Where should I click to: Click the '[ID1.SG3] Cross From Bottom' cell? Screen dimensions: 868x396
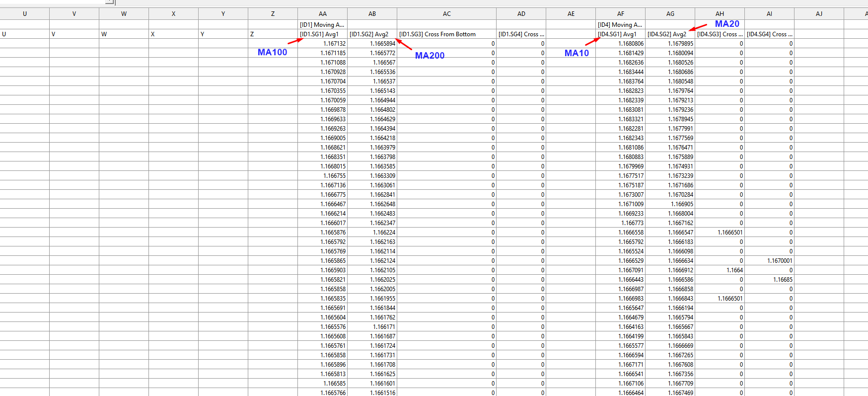[x=447, y=34]
